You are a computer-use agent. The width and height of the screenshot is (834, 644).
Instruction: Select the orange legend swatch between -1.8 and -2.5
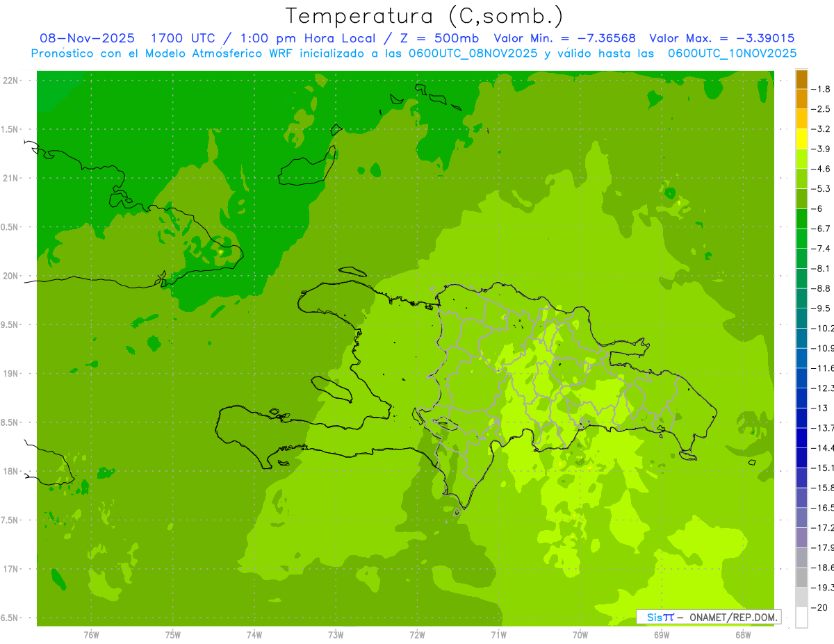pos(801,99)
